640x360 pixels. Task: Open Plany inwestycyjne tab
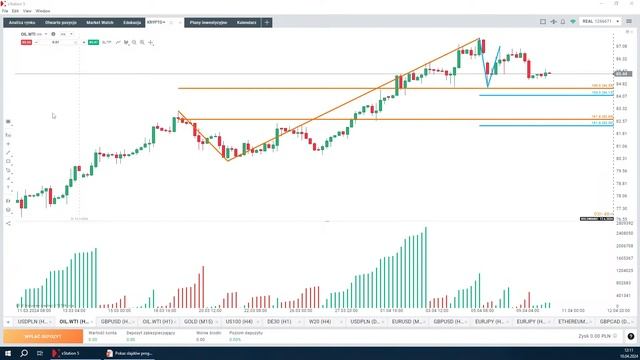208,22
